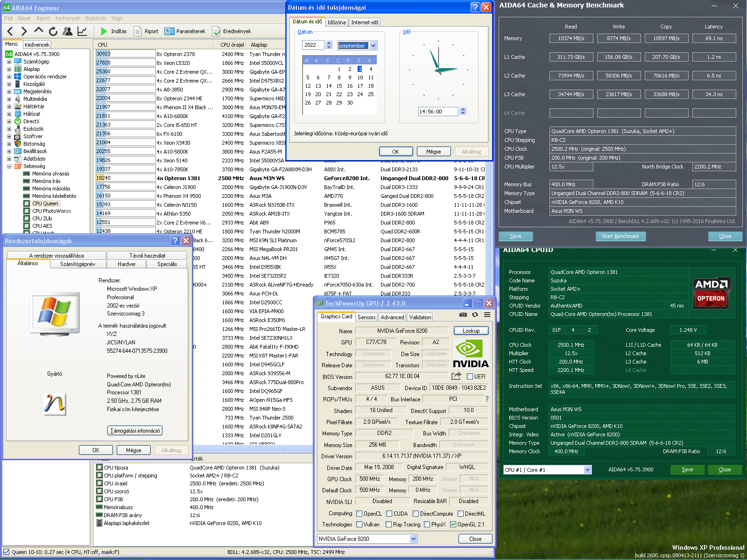Open the Eszközök menu

(96, 18)
